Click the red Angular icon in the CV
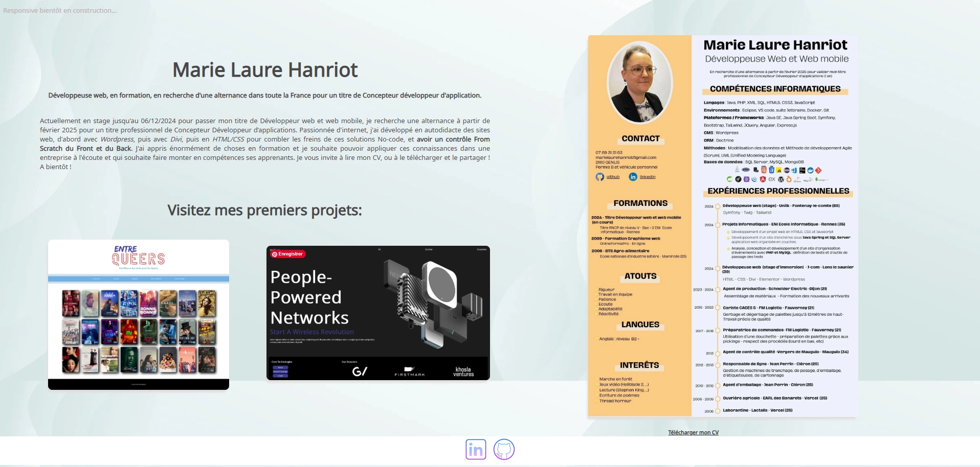Viewport: 980px width, 467px height. tap(763, 179)
